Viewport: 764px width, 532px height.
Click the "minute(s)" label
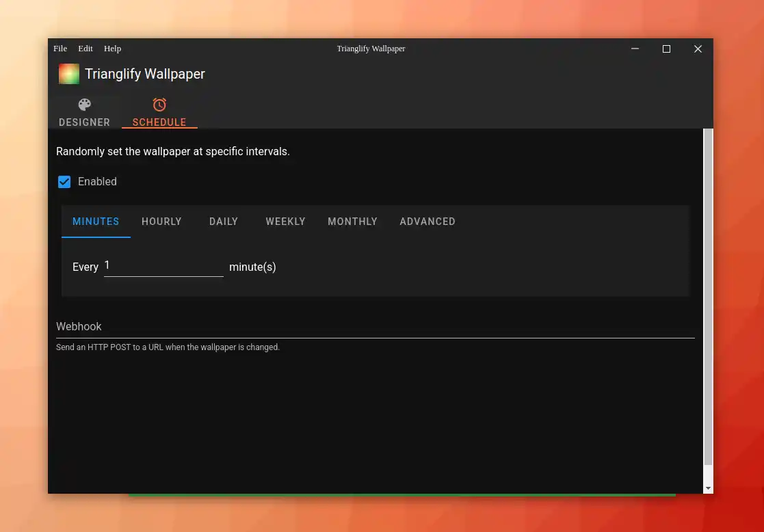tap(253, 267)
